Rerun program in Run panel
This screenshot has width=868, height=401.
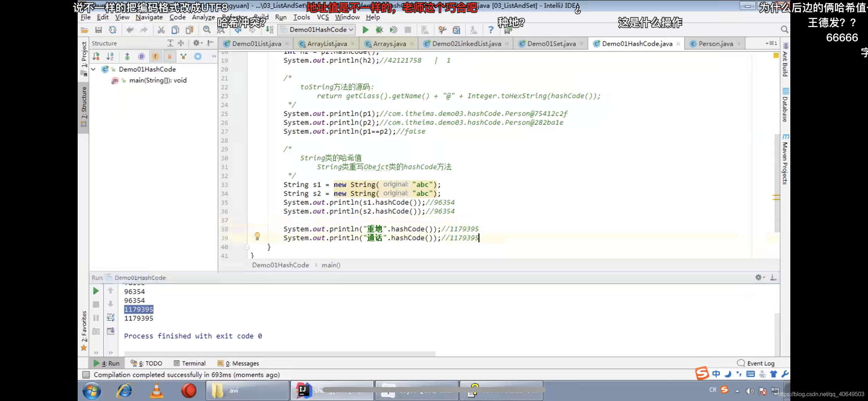click(96, 291)
